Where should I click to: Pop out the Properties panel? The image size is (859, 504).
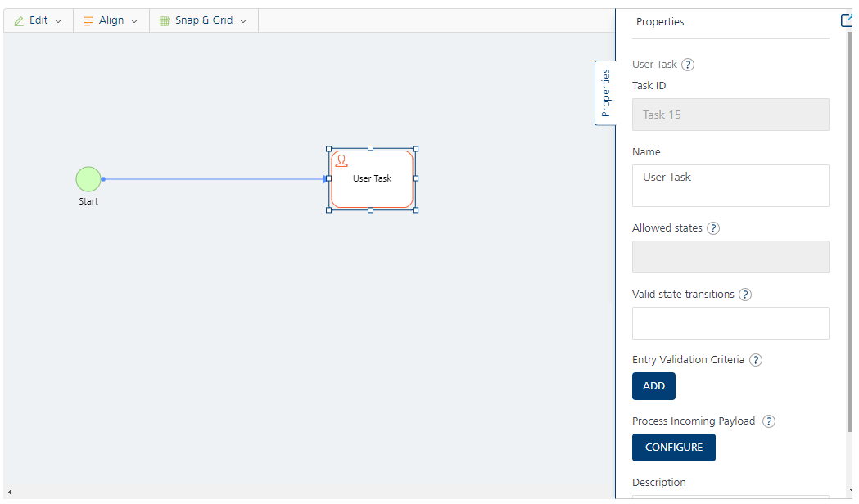click(847, 20)
